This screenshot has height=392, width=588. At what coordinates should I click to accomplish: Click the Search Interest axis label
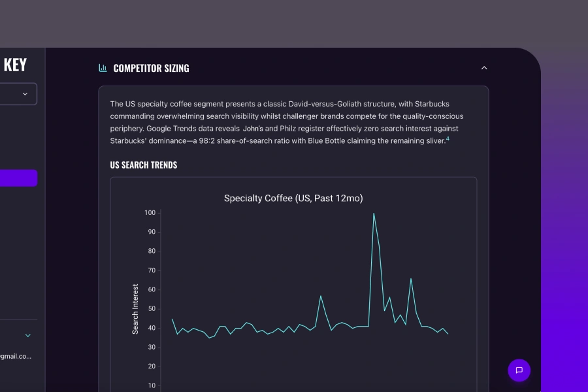tap(135, 309)
